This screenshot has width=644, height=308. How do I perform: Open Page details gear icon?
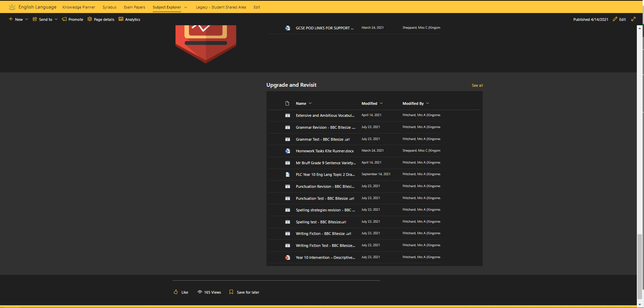pos(90,19)
